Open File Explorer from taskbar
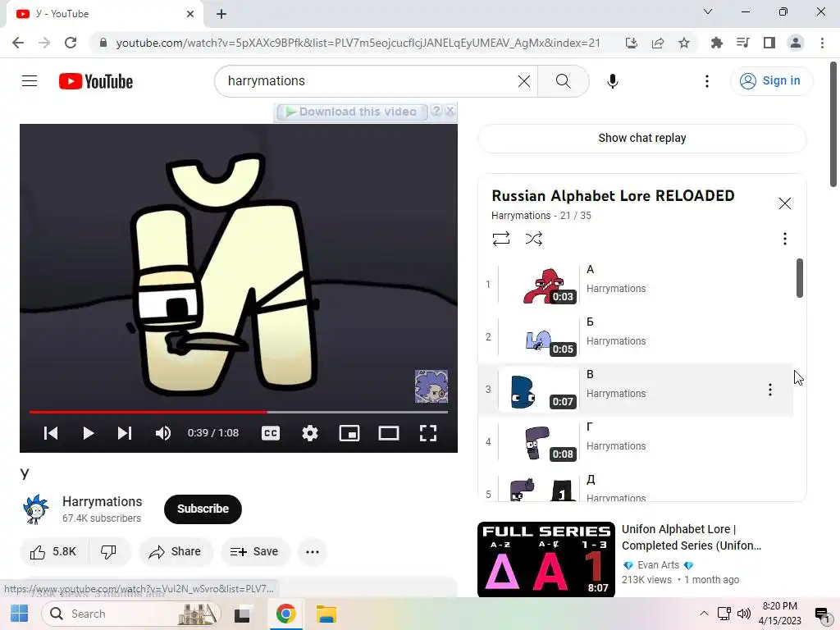Viewport: 840px width, 630px height. click(x=326, y=614)
